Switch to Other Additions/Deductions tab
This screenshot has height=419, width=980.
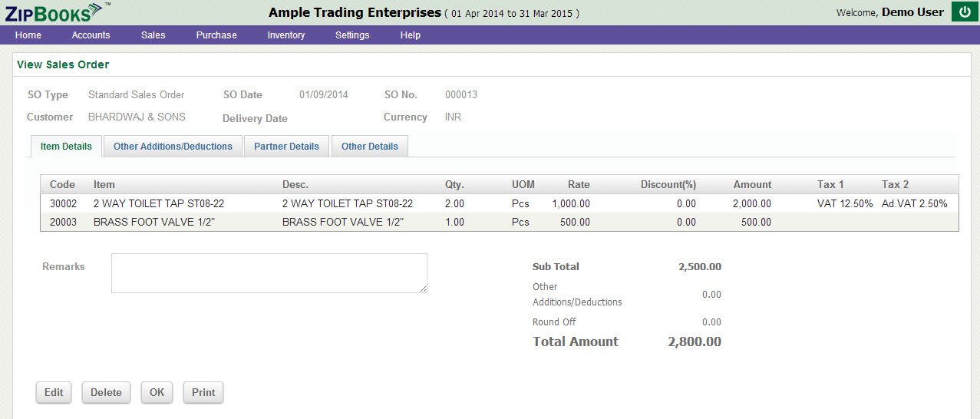(x=173, y=147)
